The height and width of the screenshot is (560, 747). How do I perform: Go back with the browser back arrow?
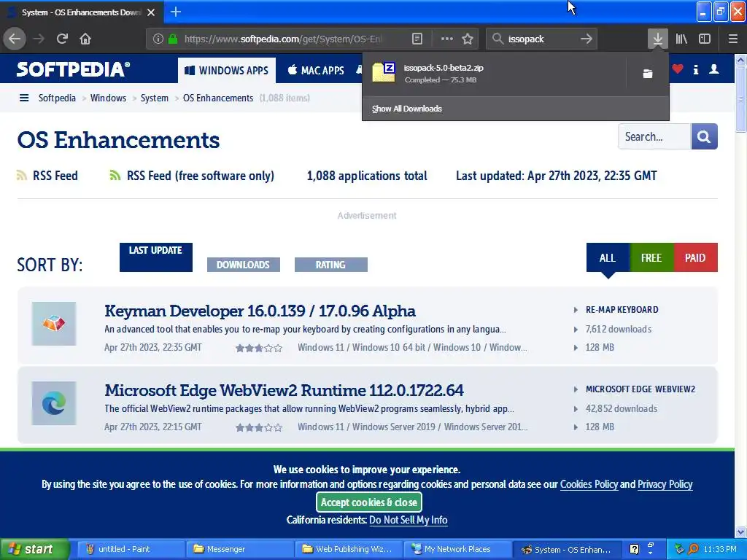15,39
